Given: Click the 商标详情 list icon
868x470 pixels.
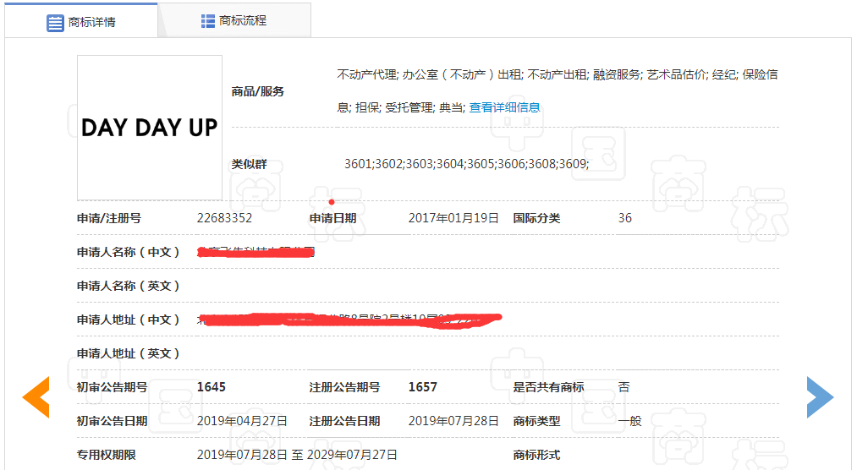Looking at the screenshot, I should [55, 23].
